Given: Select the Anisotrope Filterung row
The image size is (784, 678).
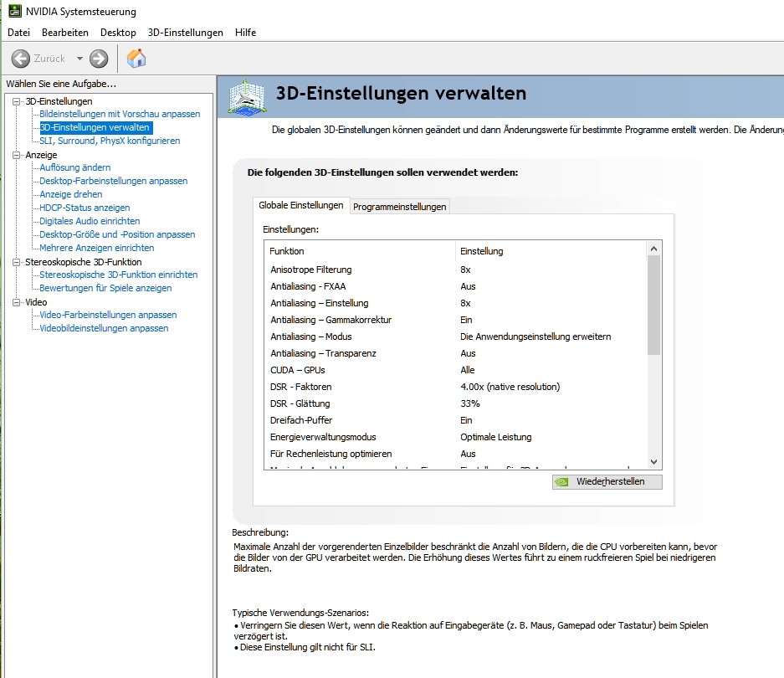Looking at the screenshot, I should coord(455,270).
